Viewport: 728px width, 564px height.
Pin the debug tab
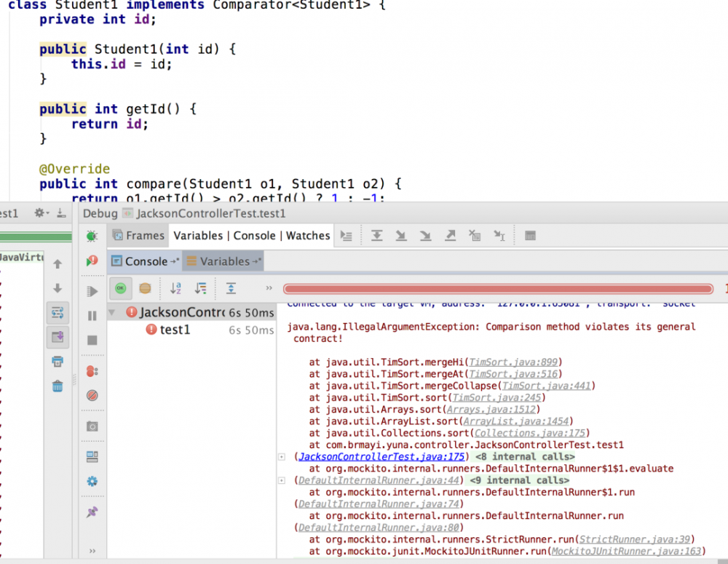click(x=92, y=512)
